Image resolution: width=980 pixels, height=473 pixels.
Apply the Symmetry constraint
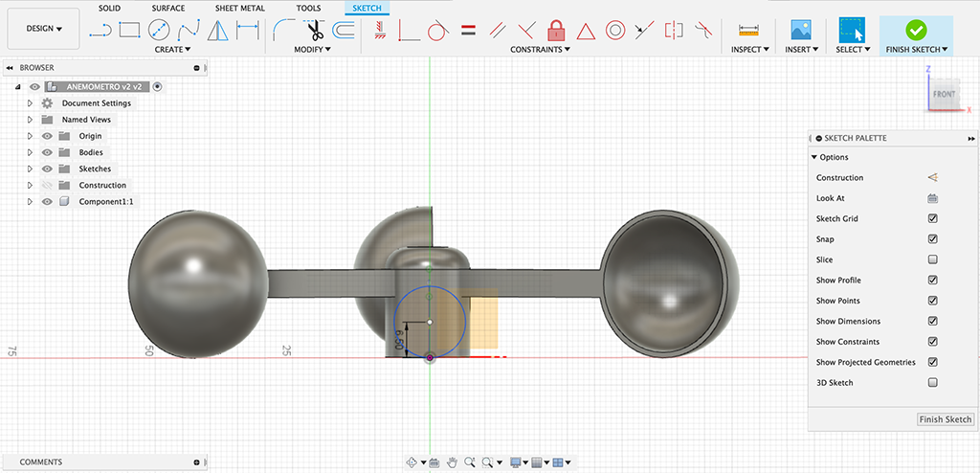pos(674,30)
